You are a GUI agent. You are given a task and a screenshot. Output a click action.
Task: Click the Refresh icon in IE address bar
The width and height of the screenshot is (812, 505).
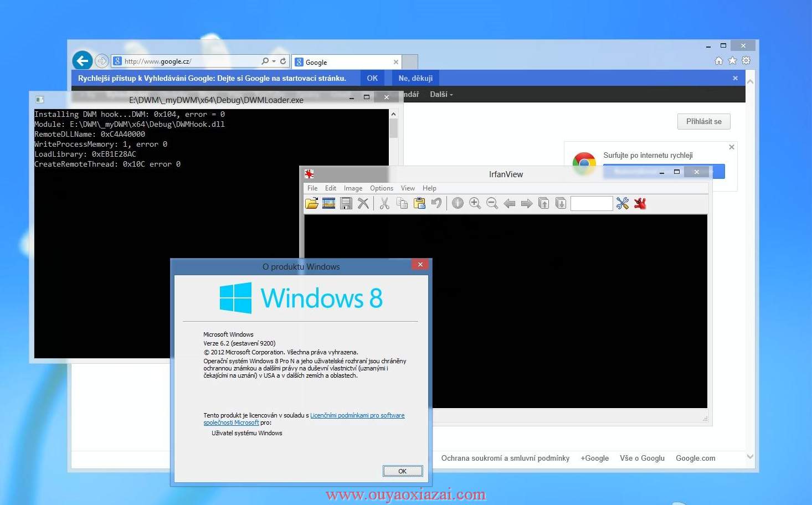[283, 61]
